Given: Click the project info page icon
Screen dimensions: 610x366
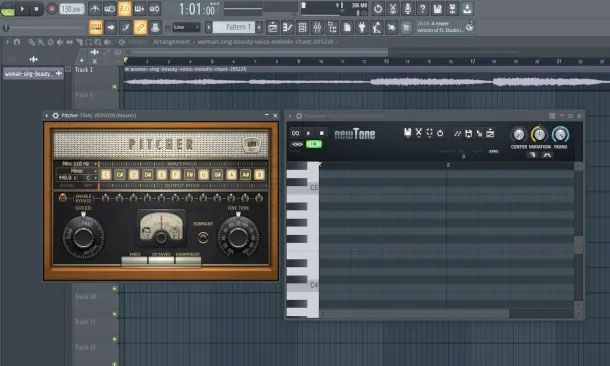Looking at the screenshot, I should [x=347, y=27].
